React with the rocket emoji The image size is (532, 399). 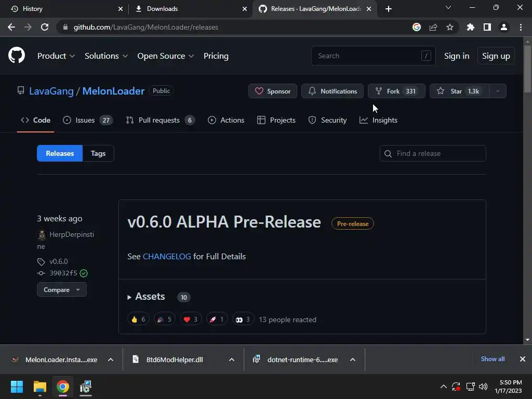(x=217, y=320)
